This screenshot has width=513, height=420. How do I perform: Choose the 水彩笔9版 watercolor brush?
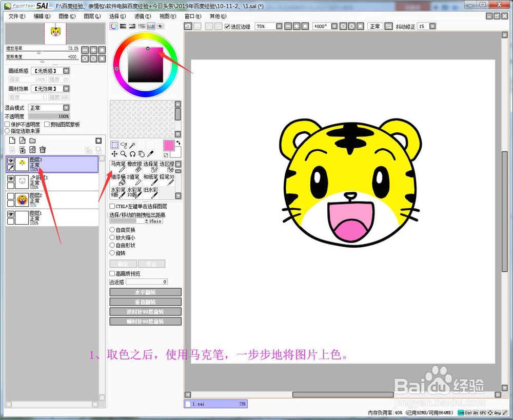coord(118,192)
